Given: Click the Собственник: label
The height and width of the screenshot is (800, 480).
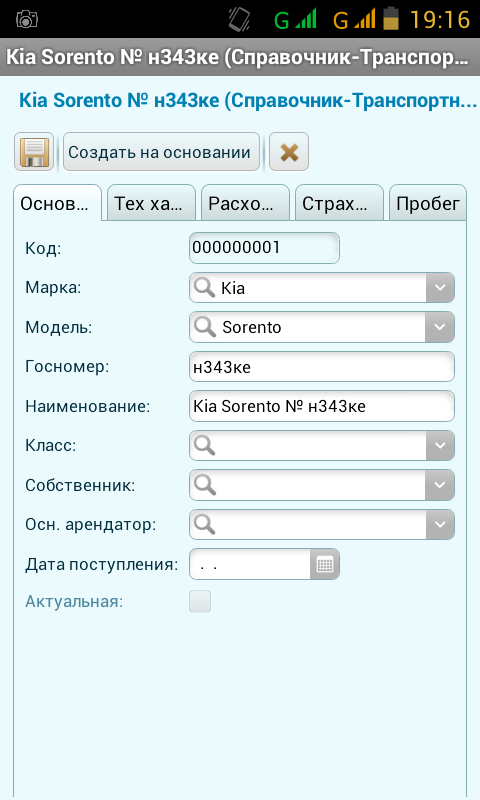Looking at the screenshot, I should click(80, 485).
